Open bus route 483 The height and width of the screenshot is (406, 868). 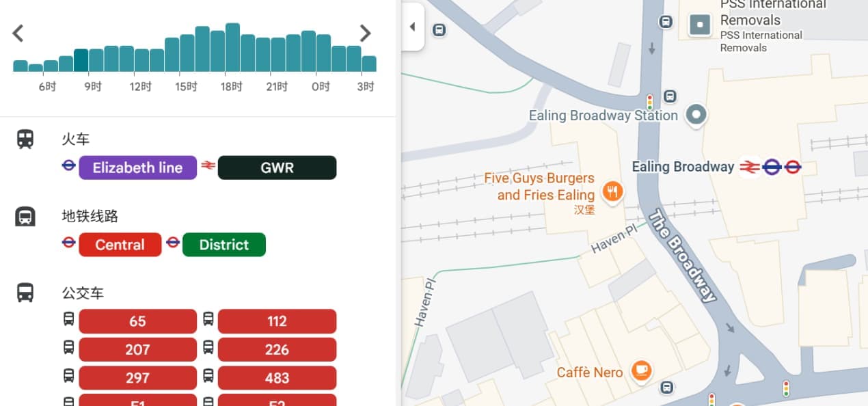277,378
